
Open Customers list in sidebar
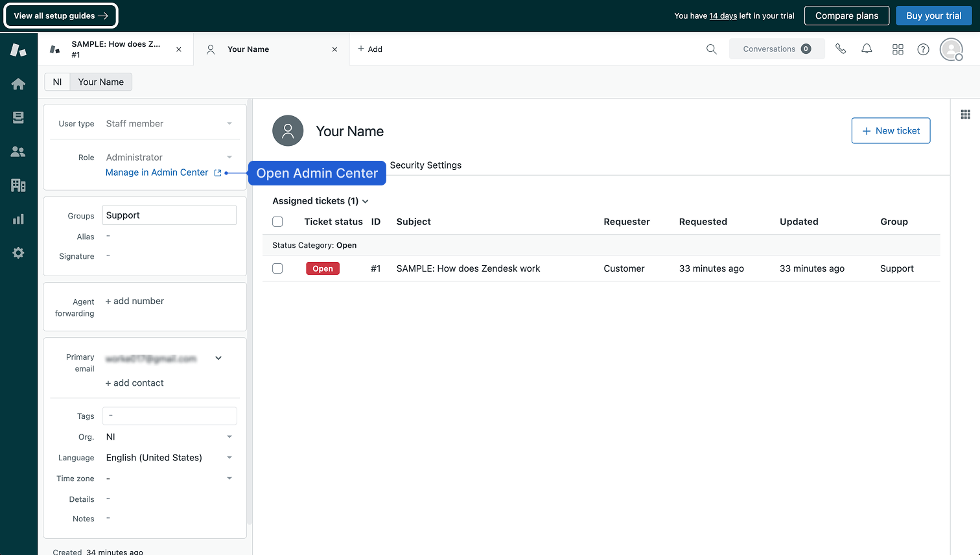(x=18, y=151)
